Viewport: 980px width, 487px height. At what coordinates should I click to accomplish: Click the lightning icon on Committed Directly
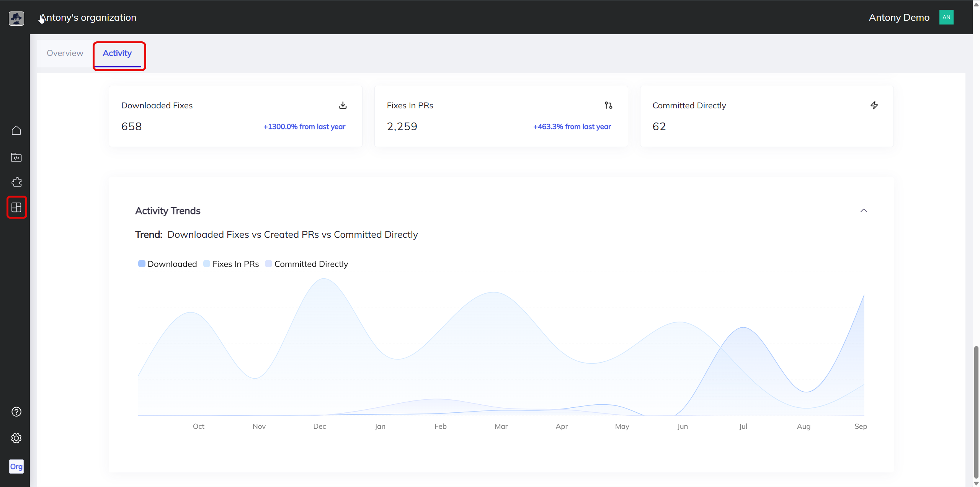point(874,105)
